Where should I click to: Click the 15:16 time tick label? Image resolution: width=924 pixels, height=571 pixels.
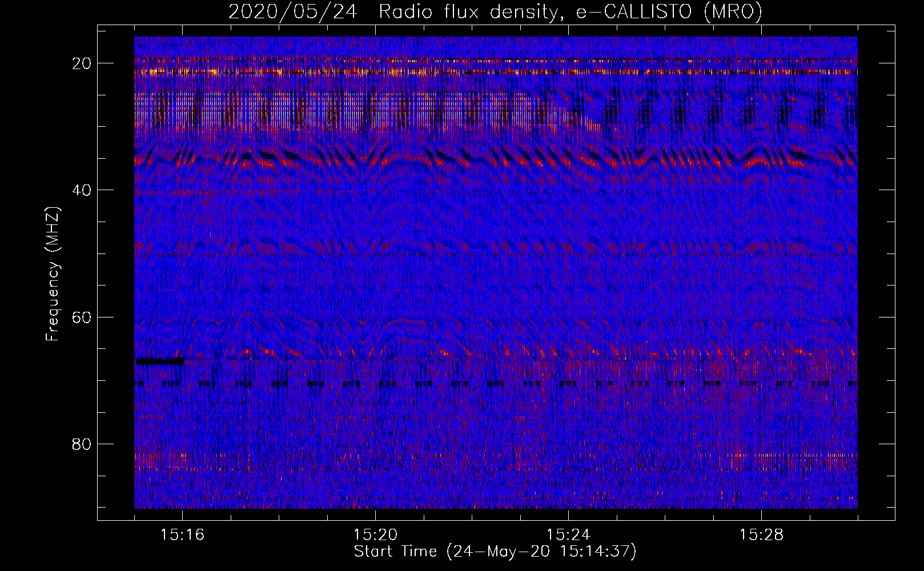click(182, 534)
